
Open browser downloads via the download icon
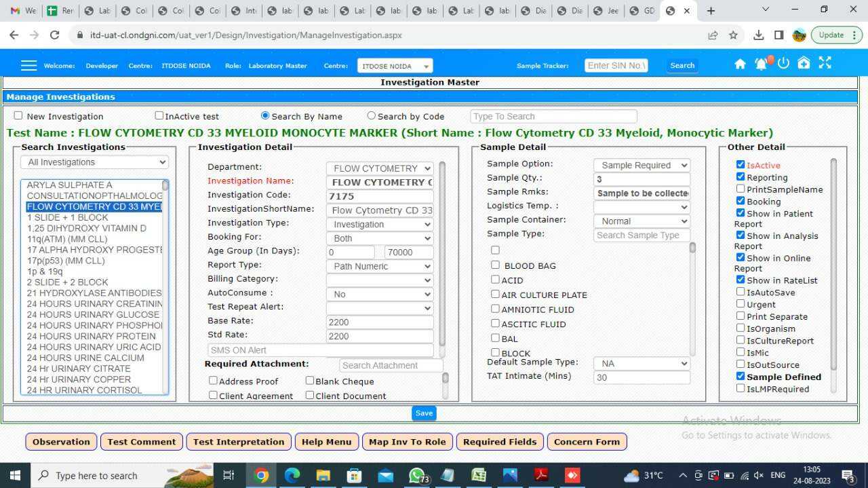pyautogui.click(x=759, y=35)
